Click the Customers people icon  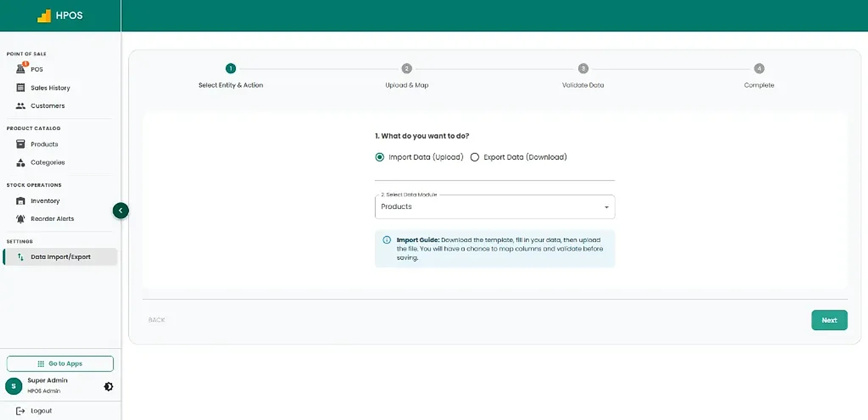pos(21,106)
